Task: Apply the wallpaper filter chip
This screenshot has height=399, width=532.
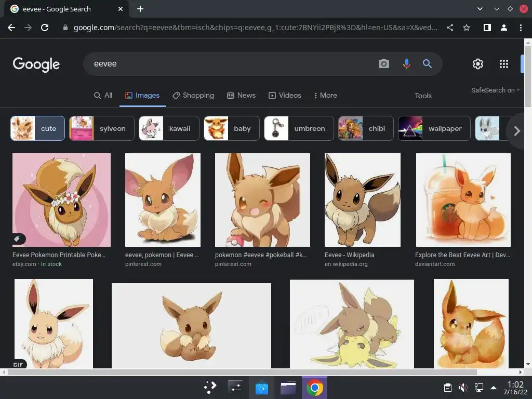Action: coord(434,128)
